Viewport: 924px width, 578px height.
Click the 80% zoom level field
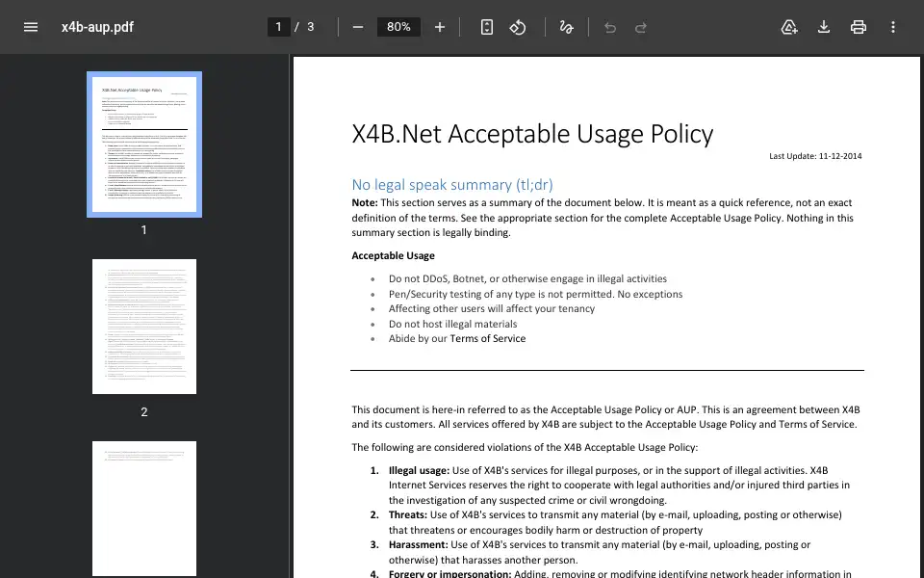398,27
